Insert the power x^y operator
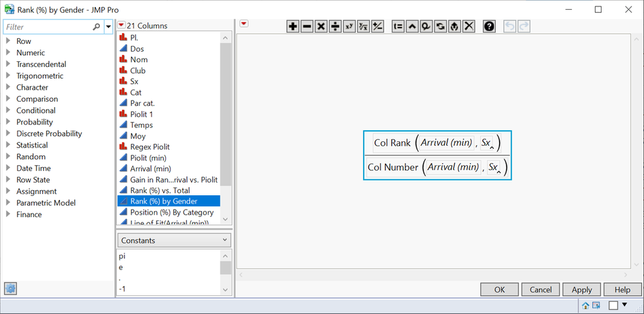This screenshot has height=314, width=644. (x=349, y=26)
